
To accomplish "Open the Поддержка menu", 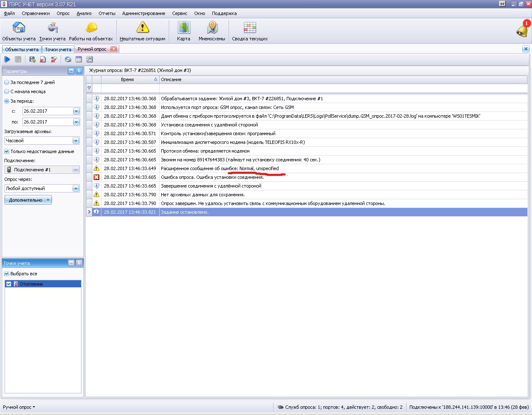I will tap(224, 13).
